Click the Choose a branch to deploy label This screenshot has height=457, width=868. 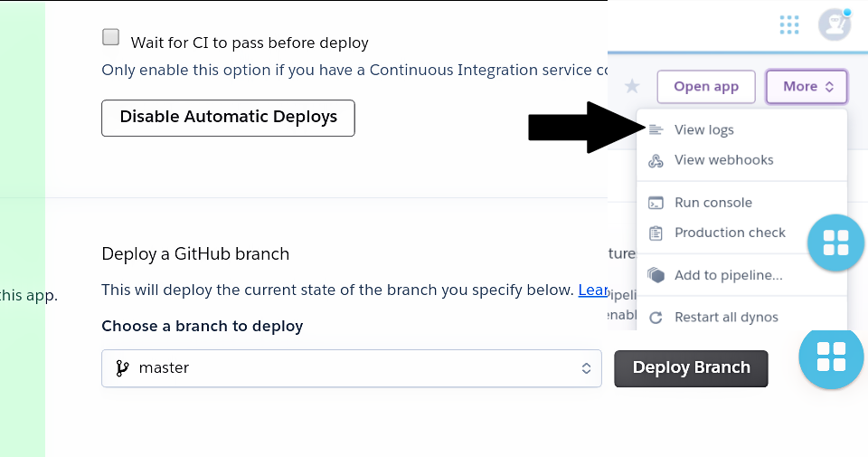click(202, 327)
